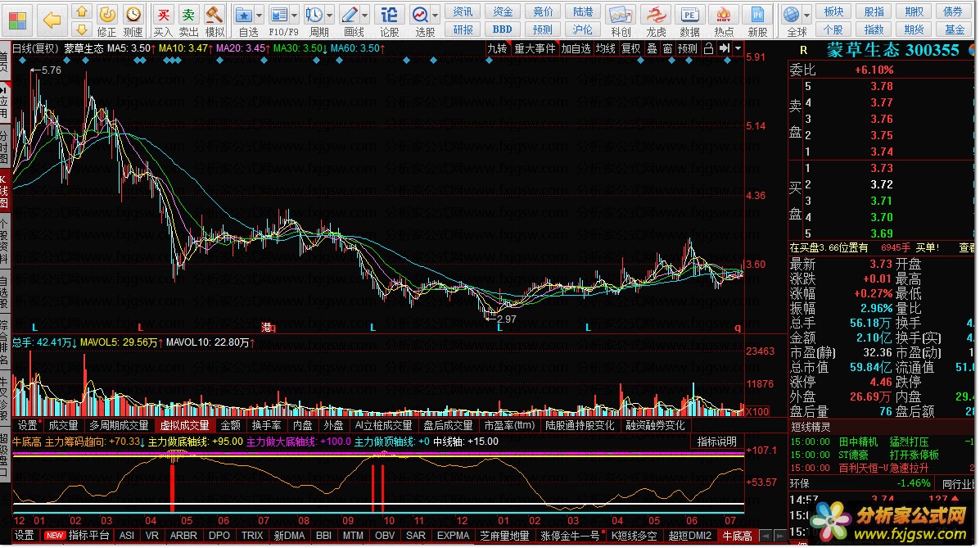
Task: Toggle 复权 price adjustment
Action: 631,48
